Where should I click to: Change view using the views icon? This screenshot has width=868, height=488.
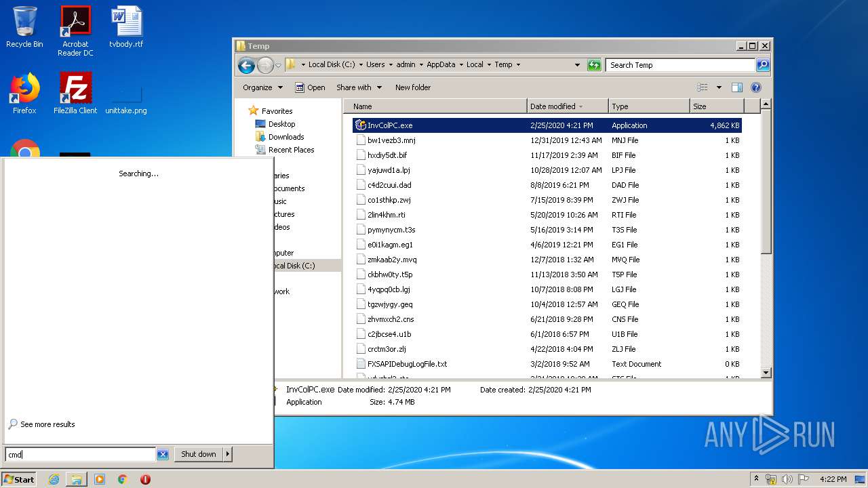pos(703,87)
